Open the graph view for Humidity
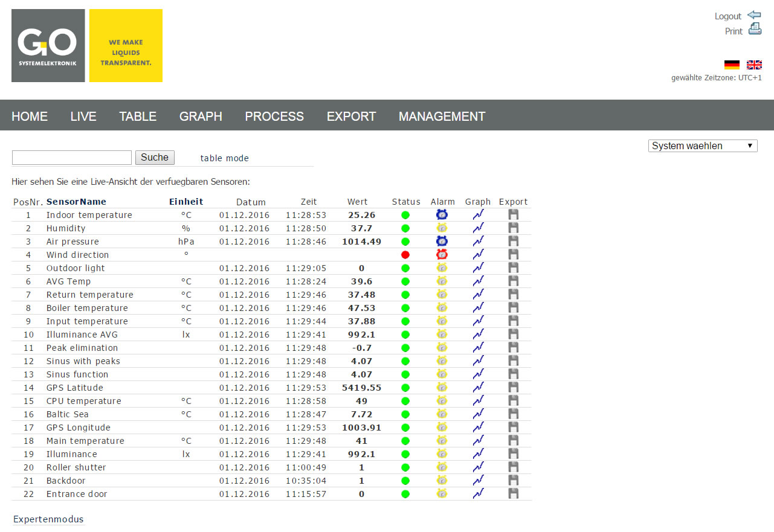 pos(477,228)
